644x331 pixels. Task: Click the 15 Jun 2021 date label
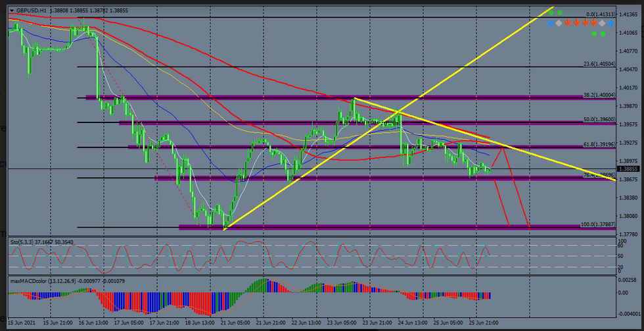tap(20, 324)
